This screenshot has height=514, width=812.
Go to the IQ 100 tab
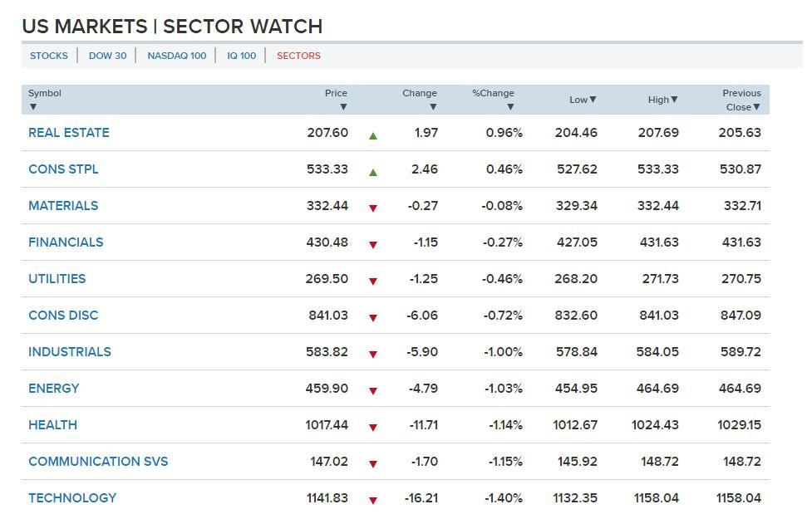241,56
